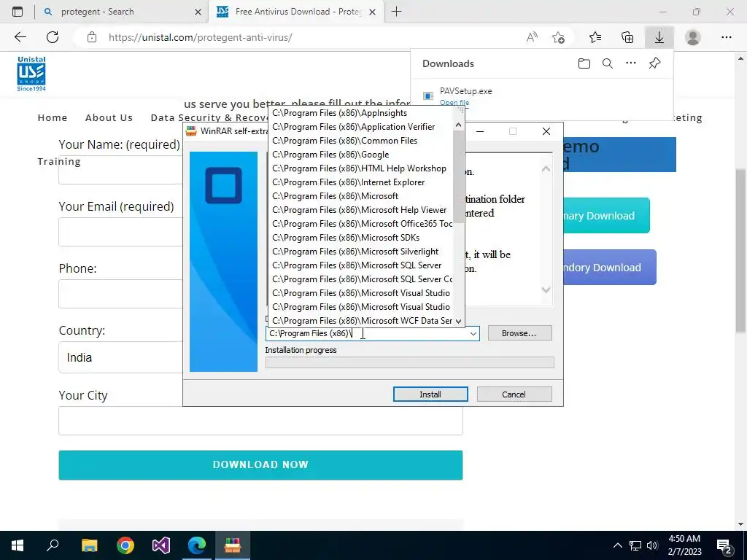Activate Read aloud icon in address bar
Screen dimensions: 747x560
click(532, 37)
